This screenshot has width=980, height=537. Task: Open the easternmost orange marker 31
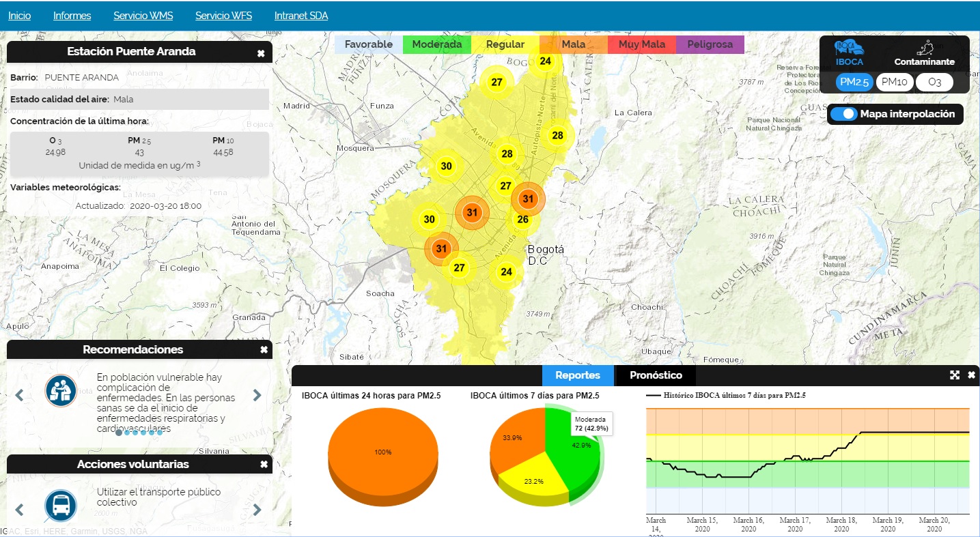click(527, 199)
